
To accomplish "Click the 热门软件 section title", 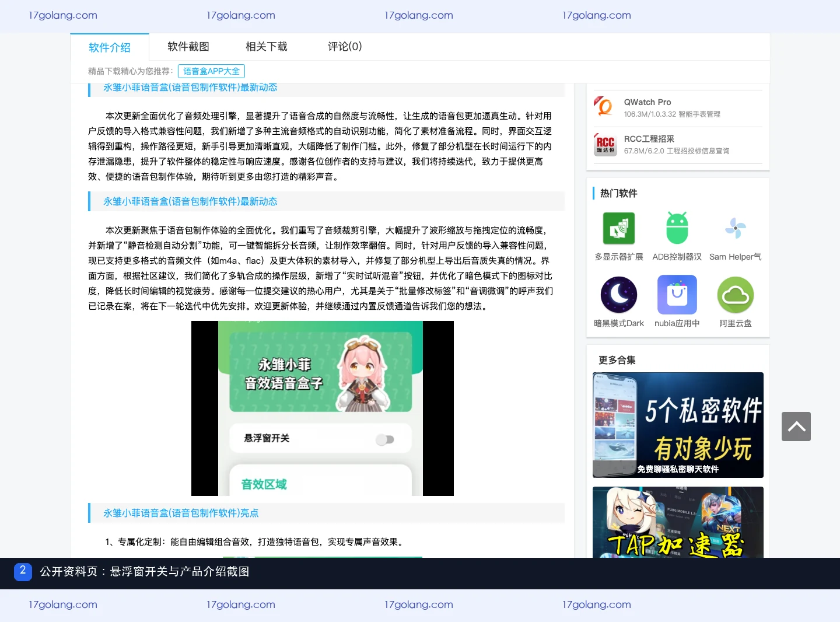I will point(619,193).
